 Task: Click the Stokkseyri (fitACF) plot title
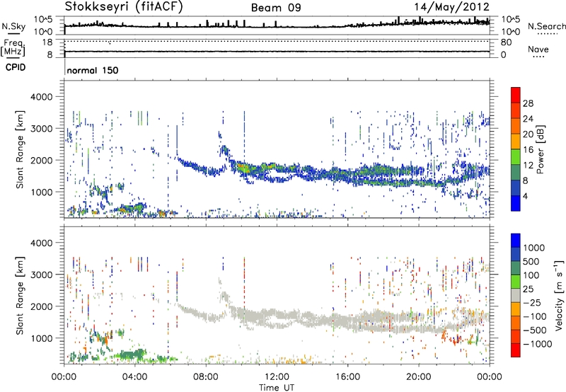124,7
